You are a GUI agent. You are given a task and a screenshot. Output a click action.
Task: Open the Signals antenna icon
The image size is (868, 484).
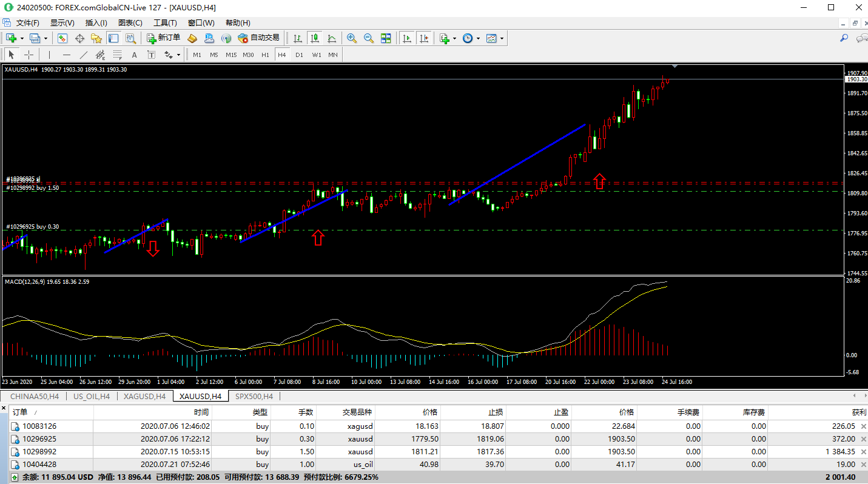(226, 38)
